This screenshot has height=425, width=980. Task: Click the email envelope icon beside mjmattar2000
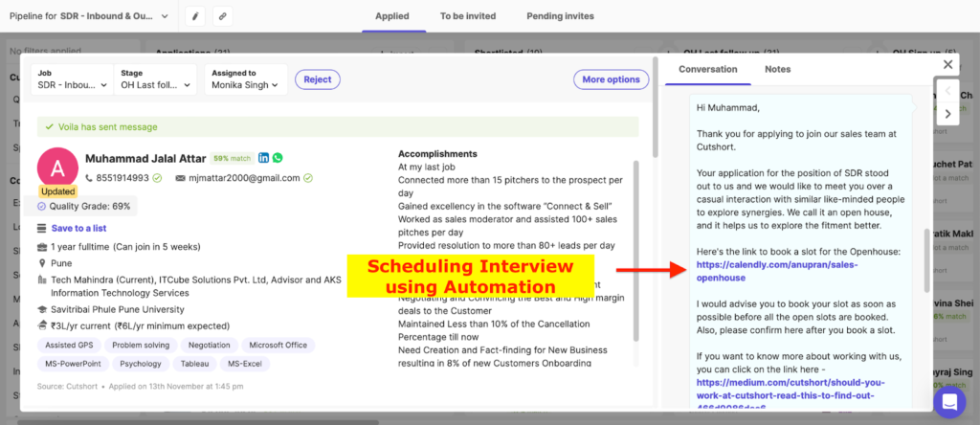click(181, 178)
